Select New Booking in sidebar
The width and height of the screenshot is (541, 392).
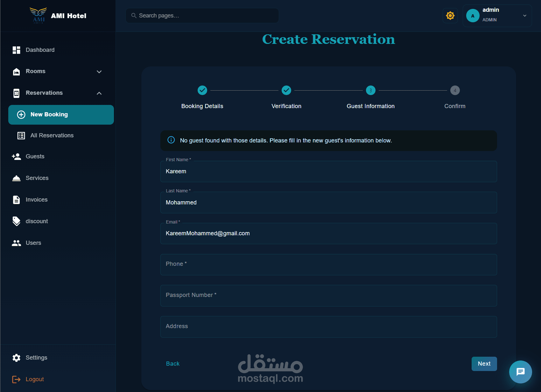(x=61, y=115)
